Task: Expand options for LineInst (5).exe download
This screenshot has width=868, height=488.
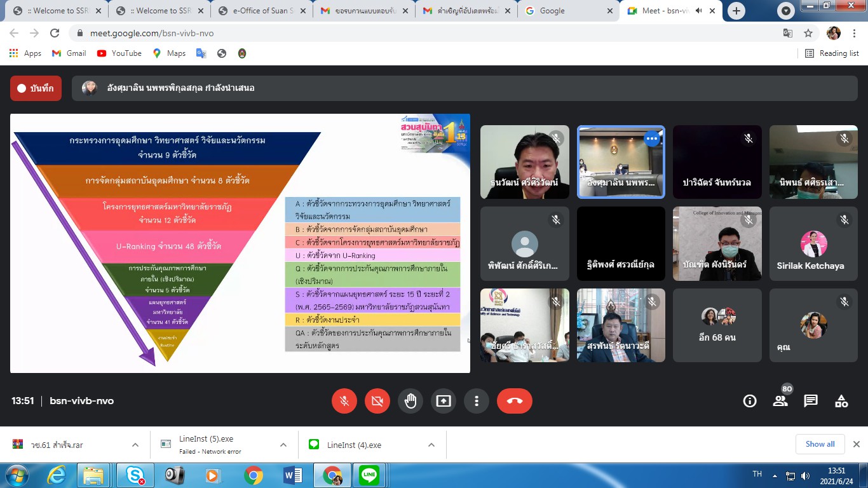Action: click(283, 445)
